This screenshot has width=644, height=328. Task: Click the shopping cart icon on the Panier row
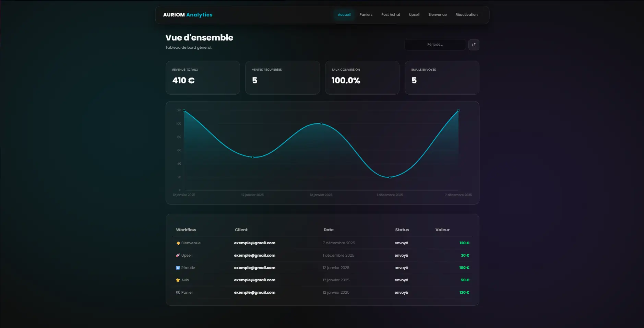pyautogui.click(x=178, y=292)
